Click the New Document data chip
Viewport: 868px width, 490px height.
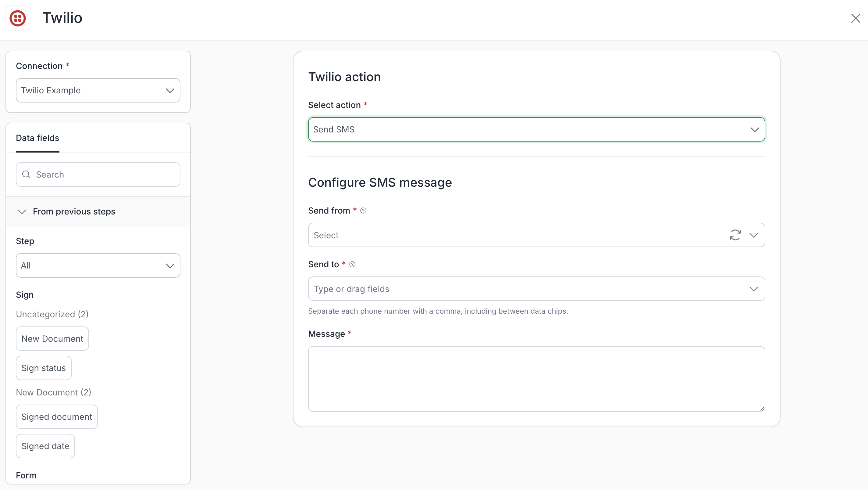[x=52, y=339]
